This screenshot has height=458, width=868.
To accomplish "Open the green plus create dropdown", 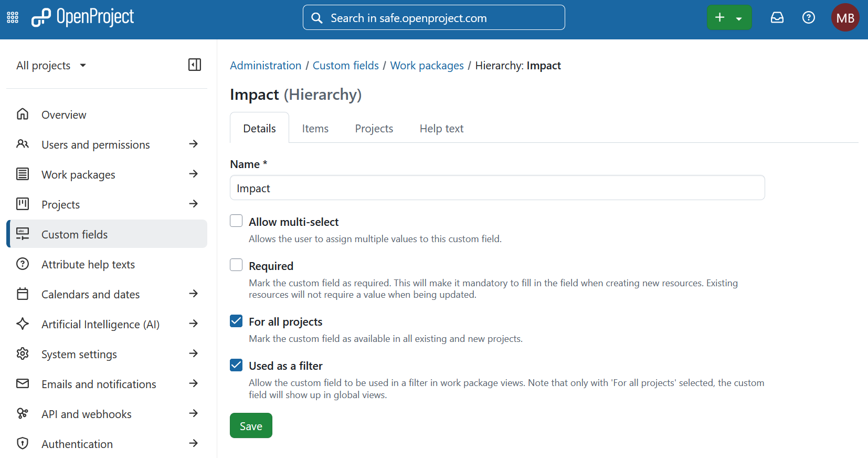I will pyautogui.click(x=729, y=18).
